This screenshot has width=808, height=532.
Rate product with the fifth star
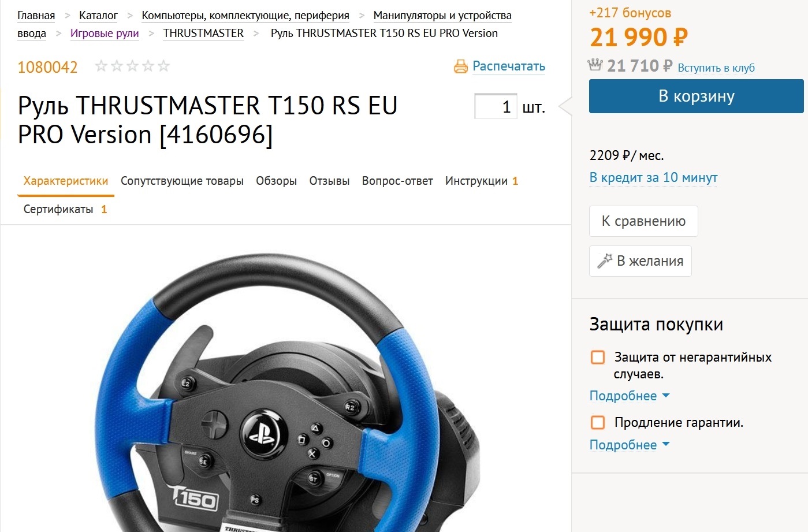164,66
